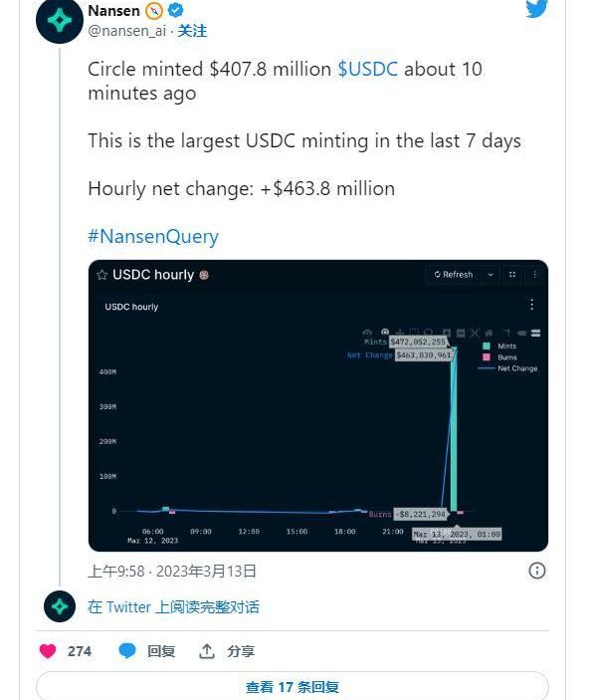
Task: Click the fullscreen icon next to Refresh
Action: point(512,275)
